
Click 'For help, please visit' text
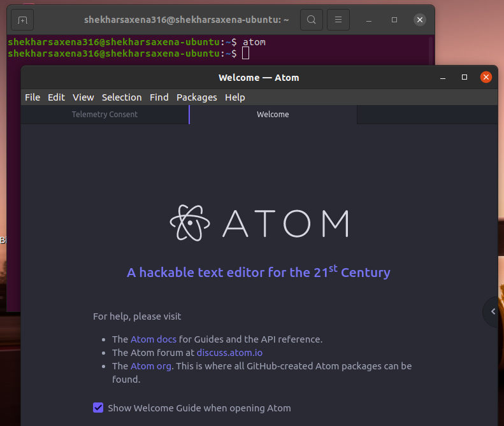click(x=137, y=316)
